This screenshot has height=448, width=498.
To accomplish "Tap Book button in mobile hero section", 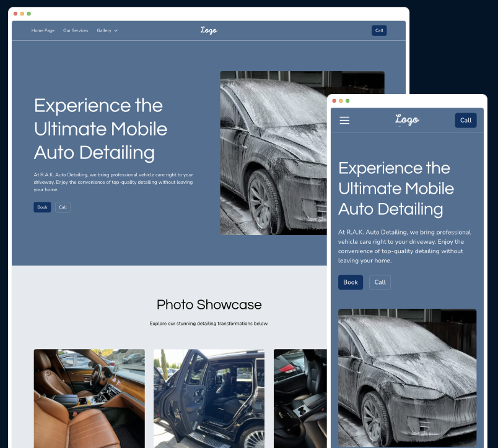I will pos(351,282).
